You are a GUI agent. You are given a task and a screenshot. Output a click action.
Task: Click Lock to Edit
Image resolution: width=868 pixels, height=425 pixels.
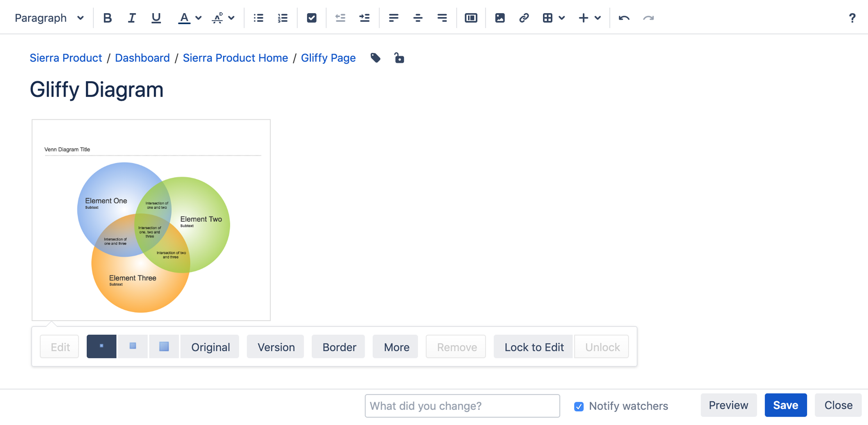point(534,347)
